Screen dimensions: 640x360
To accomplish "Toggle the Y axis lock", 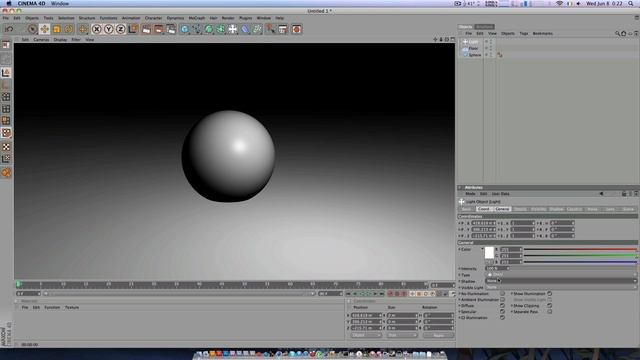I will pos(109,29).
